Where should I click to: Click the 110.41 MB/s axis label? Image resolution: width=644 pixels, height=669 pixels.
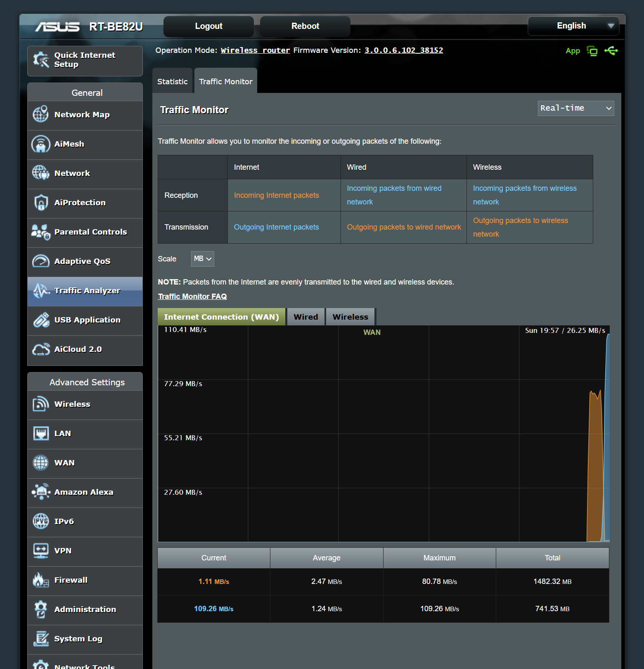pyautogui.click(x=185, y=330)
